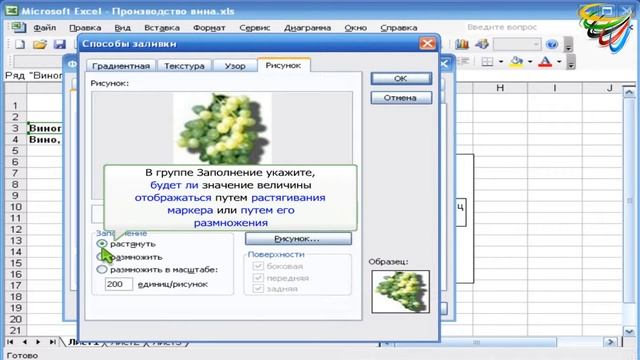Open a file with the folder icon
The width and height of the screenshot is (640, 360).
pyautogui.click(x=40, y=44)
